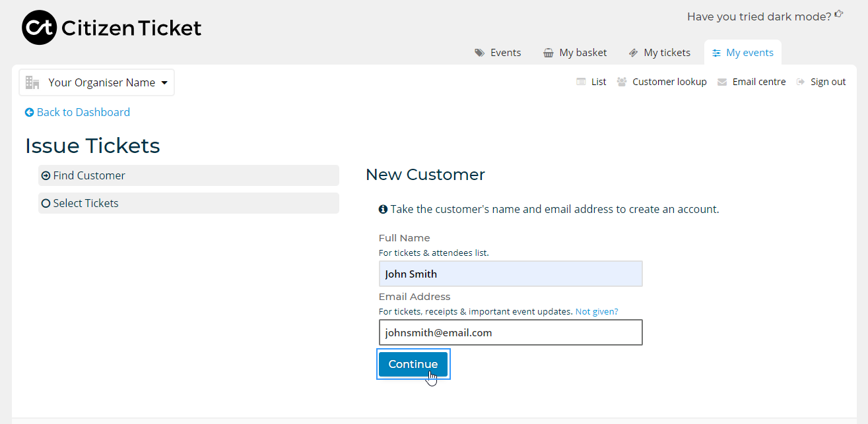Click the 'Not given?' link
868x424 pixels.
pyautogui.click(x=597, y=311)
